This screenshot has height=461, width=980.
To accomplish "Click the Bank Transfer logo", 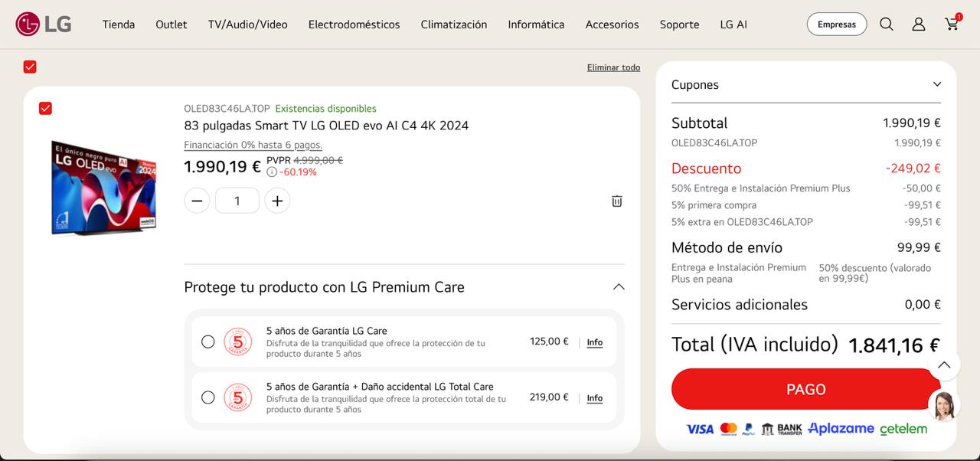I will point(782,429).
